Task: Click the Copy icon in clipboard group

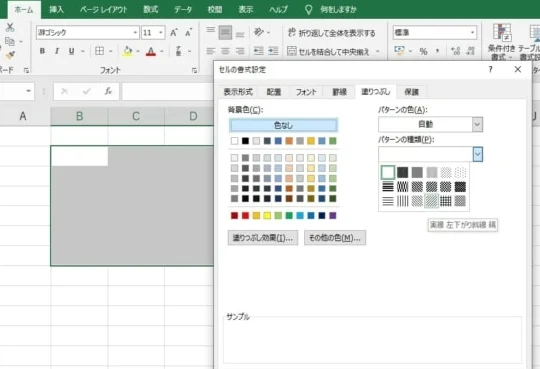Action: (10, 41)
